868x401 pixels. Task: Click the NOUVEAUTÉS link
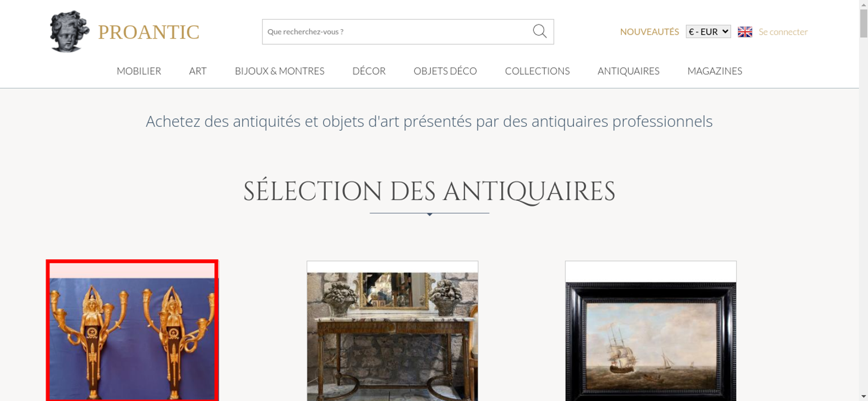[x=649, y=32]
